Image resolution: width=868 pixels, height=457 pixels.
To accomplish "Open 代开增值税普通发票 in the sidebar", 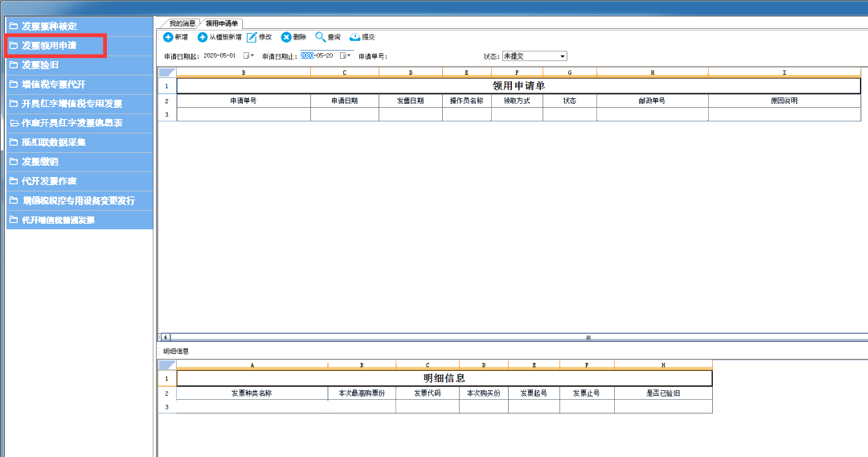I will pyautogui.click(x=80, y=220).
